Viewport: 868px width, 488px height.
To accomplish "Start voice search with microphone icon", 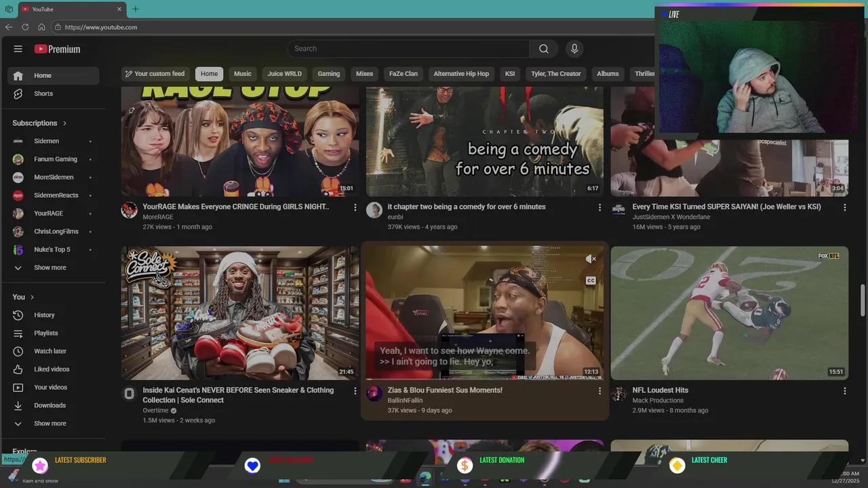I will [x=574, y=49].
